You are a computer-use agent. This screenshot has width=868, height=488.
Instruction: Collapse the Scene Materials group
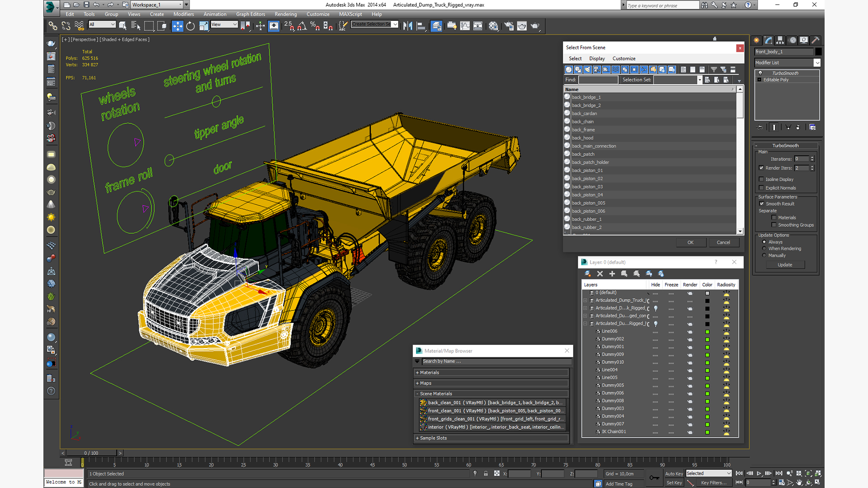click(491, 394)
